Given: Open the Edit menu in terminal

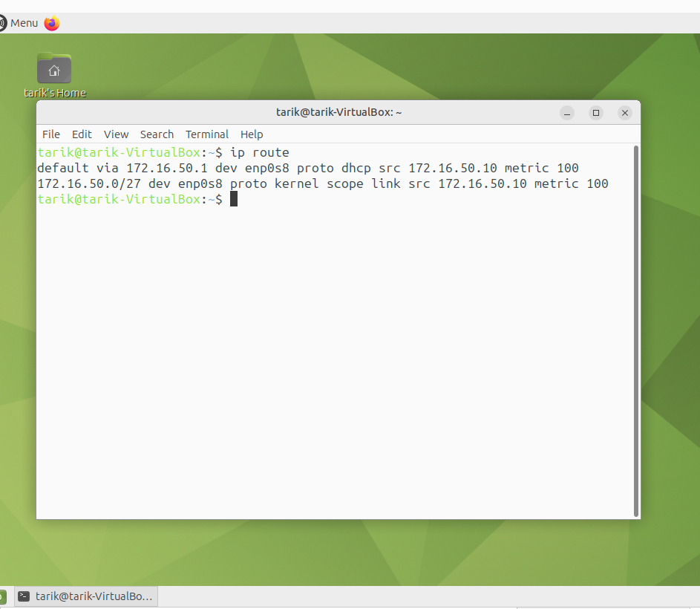Looking at the screenshot, I should (82, 134).
